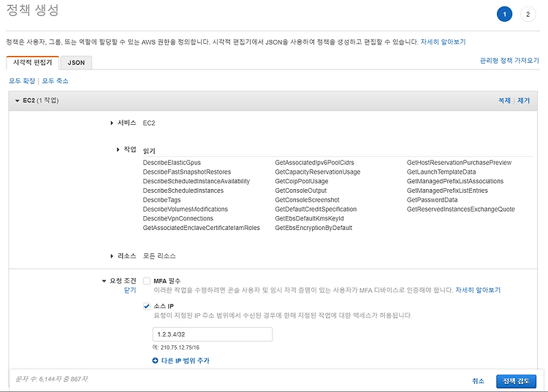This screenshot has width=548, height=392.
Task: Click DescribeVolumesModifications action text
Action: coord(186,209)
